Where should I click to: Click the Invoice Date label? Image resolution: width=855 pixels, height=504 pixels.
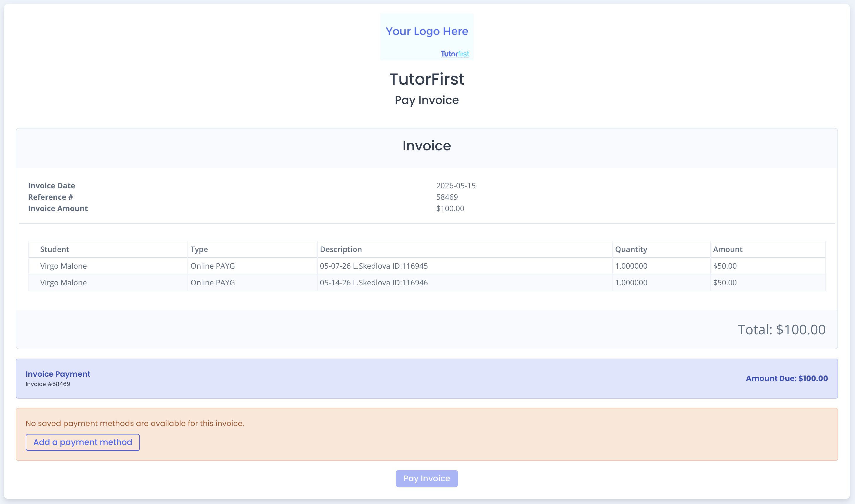point(52,186)
